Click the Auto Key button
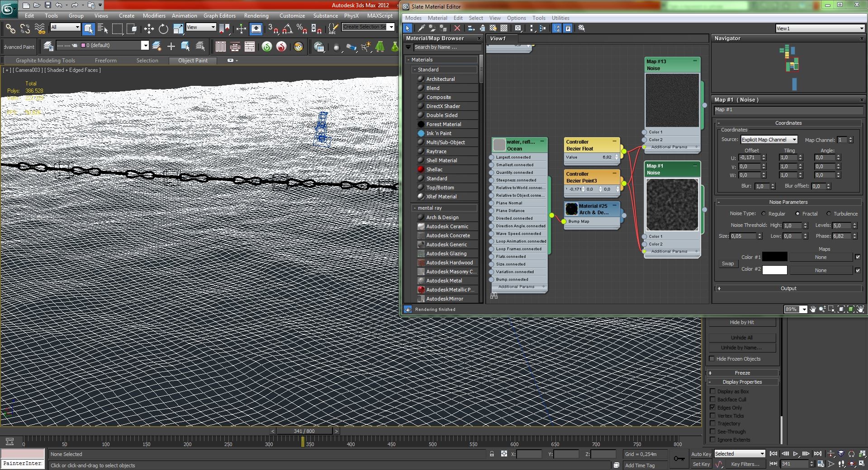Viewport: 868px width, 470px height. tap(701, 454)
